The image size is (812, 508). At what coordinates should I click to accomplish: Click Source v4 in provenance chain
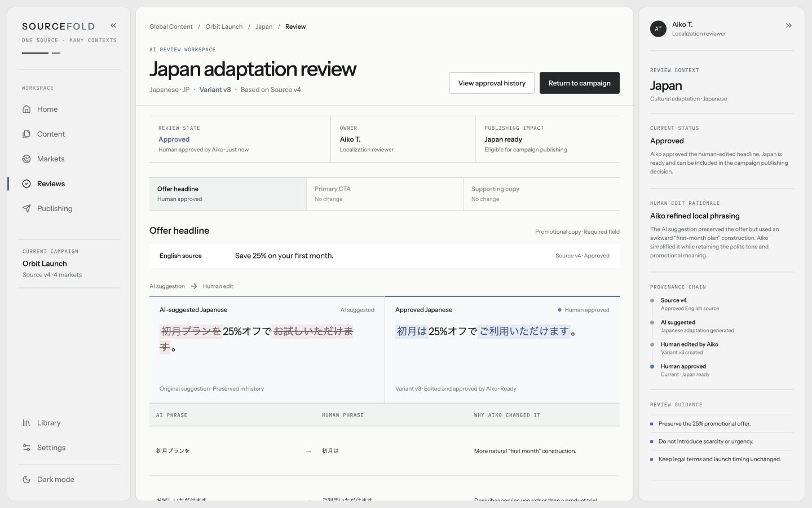(673, 300)
